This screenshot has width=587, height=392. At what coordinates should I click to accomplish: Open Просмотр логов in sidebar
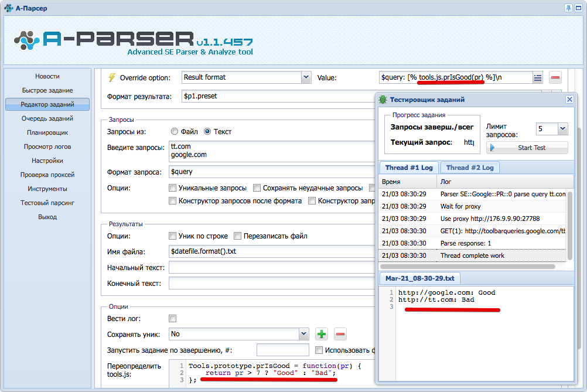click(x=47, y=146)
